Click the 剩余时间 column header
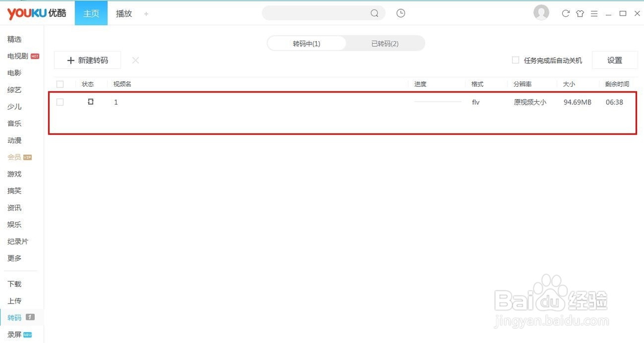 tap(617, 84)
